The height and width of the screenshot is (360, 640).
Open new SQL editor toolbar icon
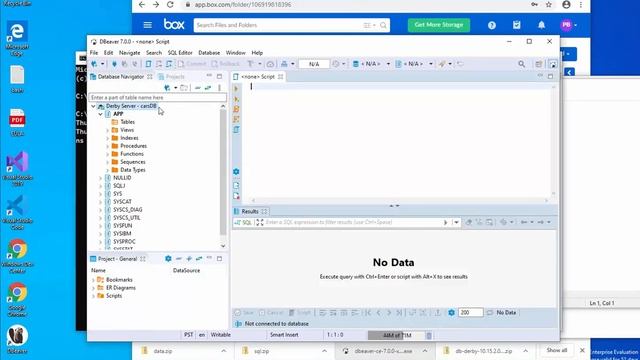click(x=149, y=64)
